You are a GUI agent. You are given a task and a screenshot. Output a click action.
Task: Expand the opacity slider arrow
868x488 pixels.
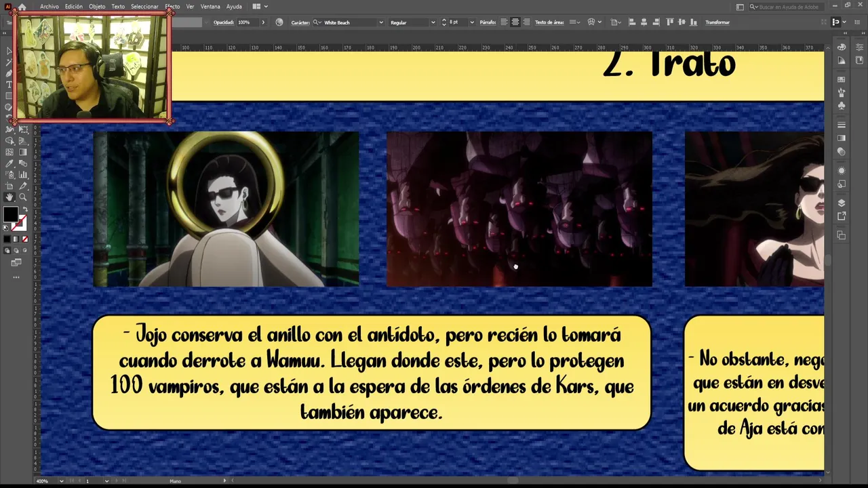[263, 22]
